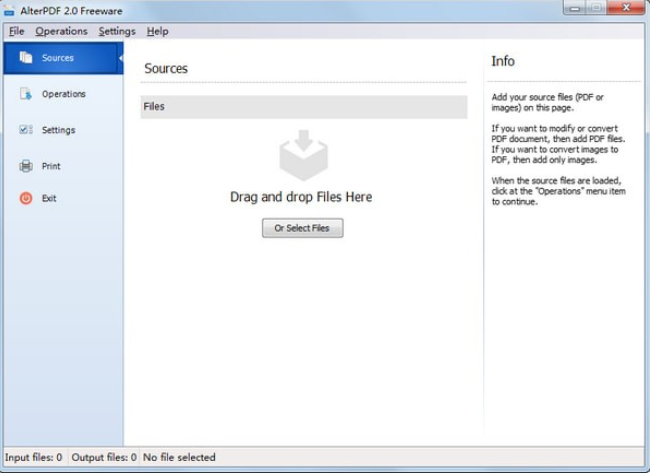This screenshot has width=650, height=476.
Task: Click the Files list header bar
Action: point(304,107)
